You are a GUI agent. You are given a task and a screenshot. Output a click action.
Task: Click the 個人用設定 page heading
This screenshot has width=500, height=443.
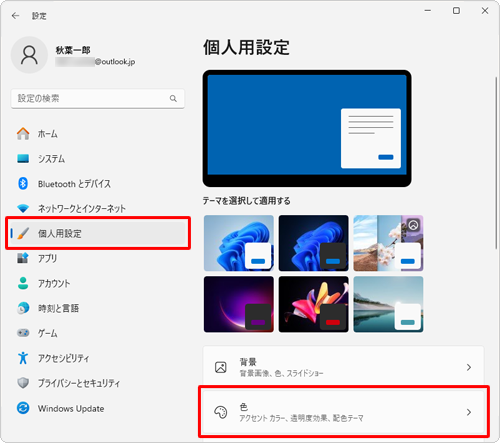246,47
